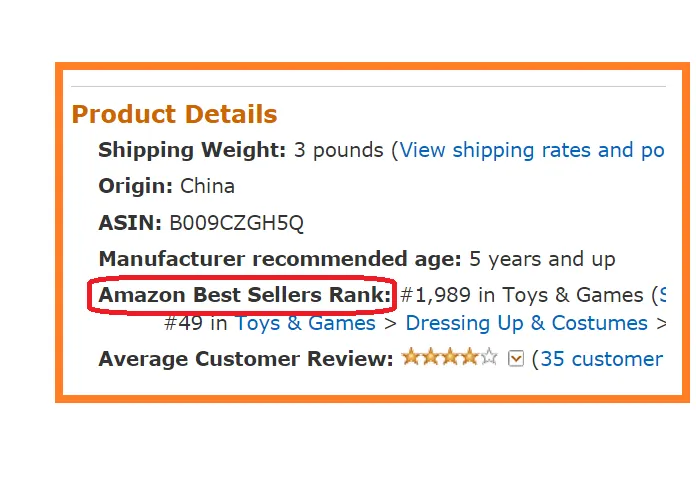Image resolution: width=696 pixels, height=480 pixels.
Task: Open the Dressing Up & Costumes link
Action: pos(526,323)
